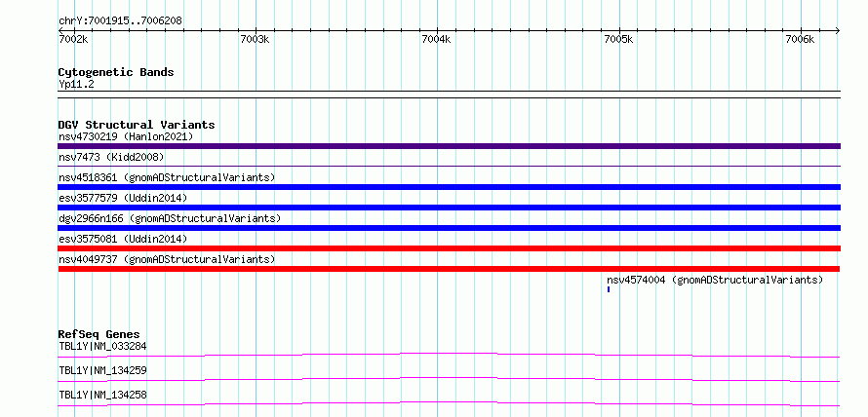868x417 pixels.
Task: Click the nsv4518361 (gnomADStructuralVariants) label
Action: point(167,177)
